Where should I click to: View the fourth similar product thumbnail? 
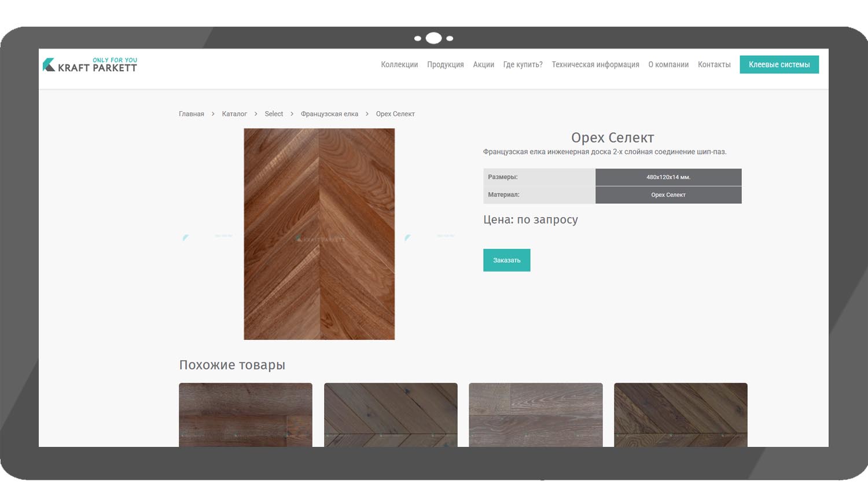pos(681,414)
